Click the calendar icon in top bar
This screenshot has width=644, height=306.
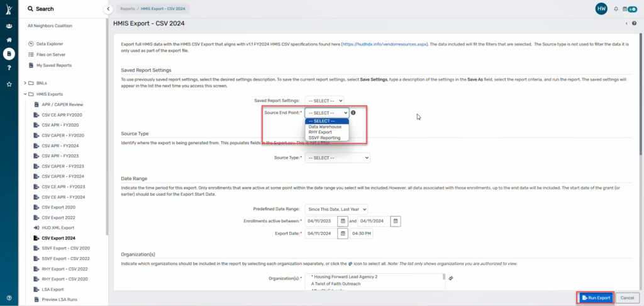tap(625, 9)
